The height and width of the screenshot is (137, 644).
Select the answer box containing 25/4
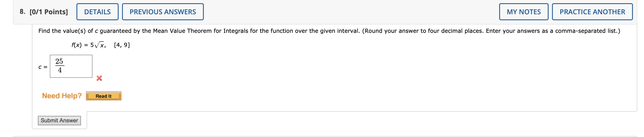pos(71,66)
